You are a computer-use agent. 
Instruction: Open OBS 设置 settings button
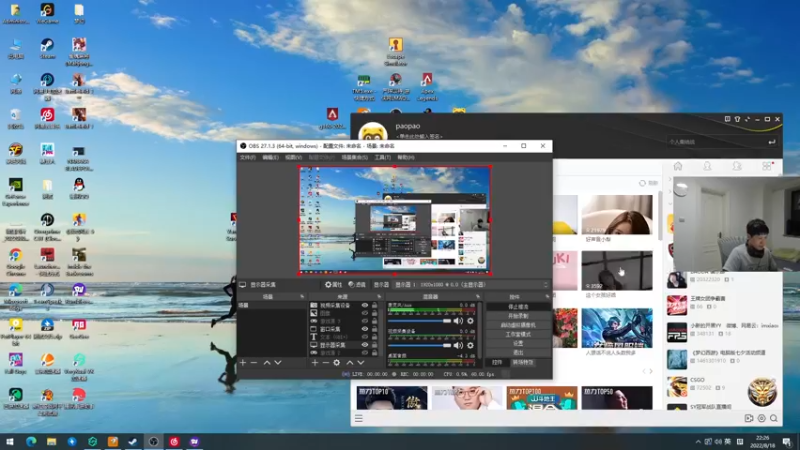[x=518, y=343]
